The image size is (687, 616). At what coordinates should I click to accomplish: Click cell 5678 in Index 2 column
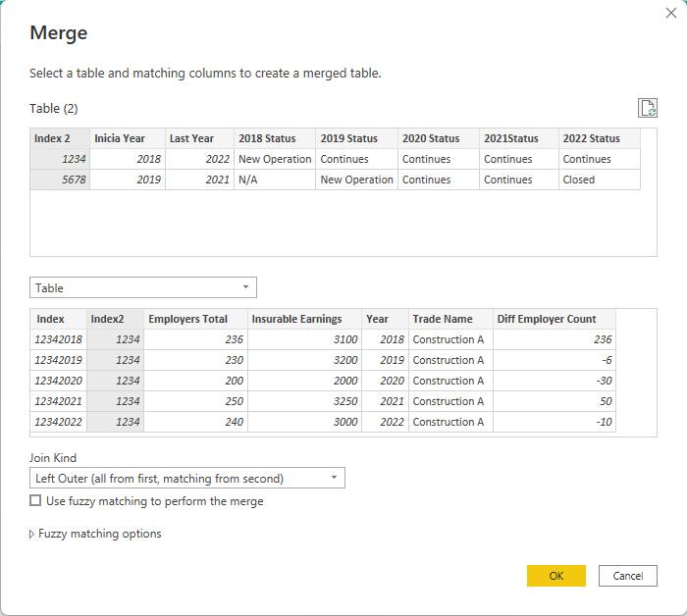point(60,180)
